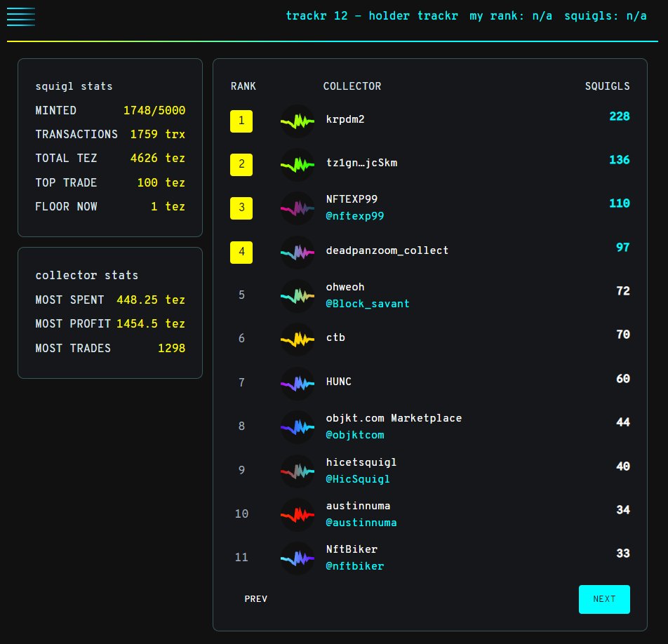
Task: Click the 'squigl stats' panel heading
Action: tap(74, 86)
